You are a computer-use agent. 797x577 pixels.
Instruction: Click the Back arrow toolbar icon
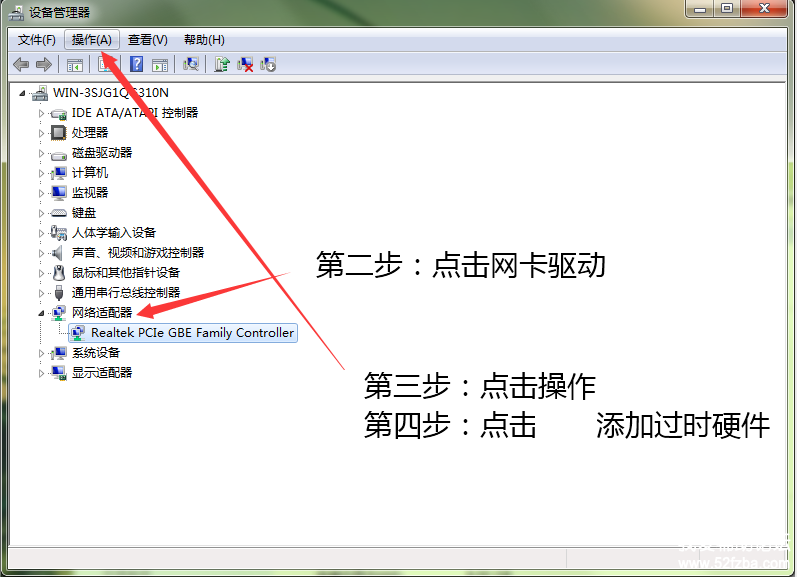[21, 65]
